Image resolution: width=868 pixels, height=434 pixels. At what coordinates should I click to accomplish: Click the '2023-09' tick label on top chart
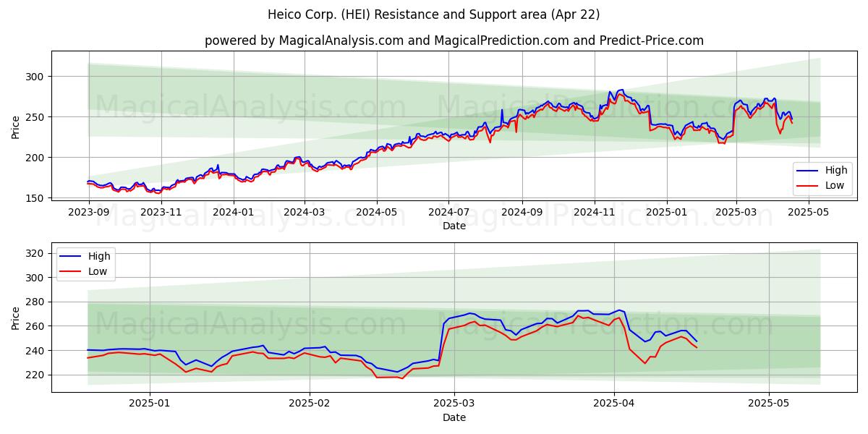click(x=89, y=213)
